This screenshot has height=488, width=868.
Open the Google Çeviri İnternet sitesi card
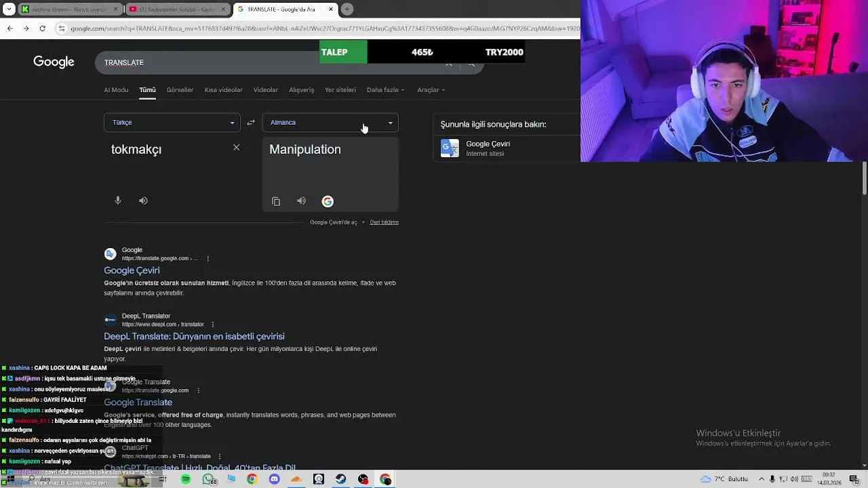pos(507,148)
